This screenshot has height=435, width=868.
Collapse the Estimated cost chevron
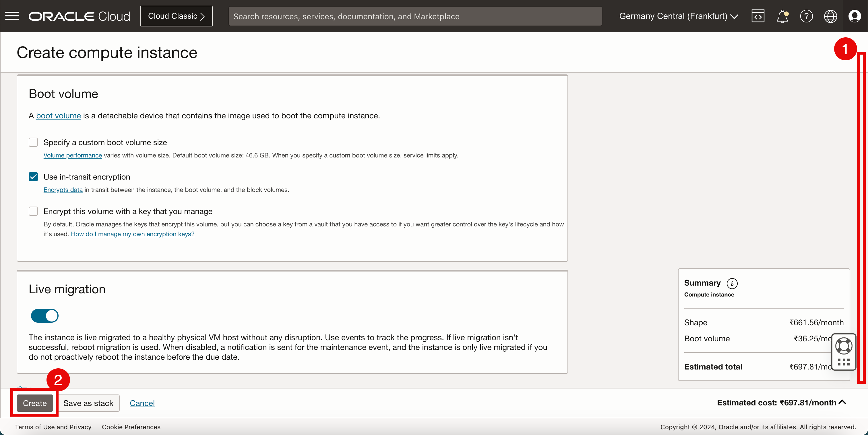pyautogui.click(x=842, y=402)
